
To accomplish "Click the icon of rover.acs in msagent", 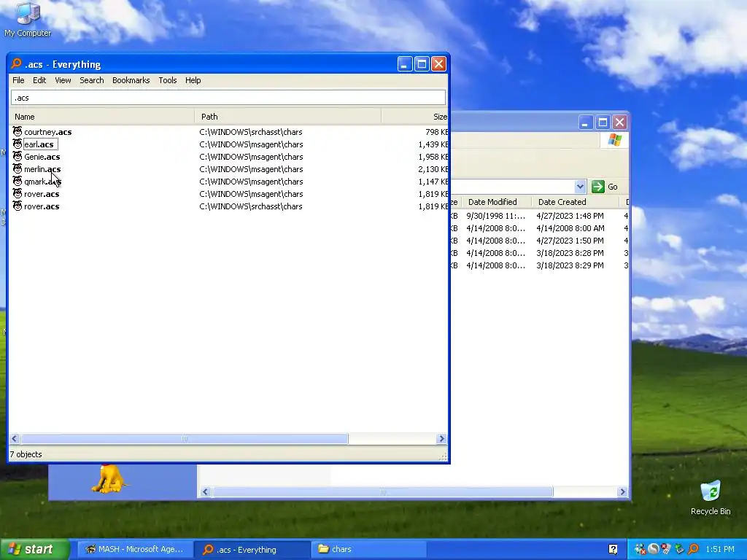I will [18, 193].
